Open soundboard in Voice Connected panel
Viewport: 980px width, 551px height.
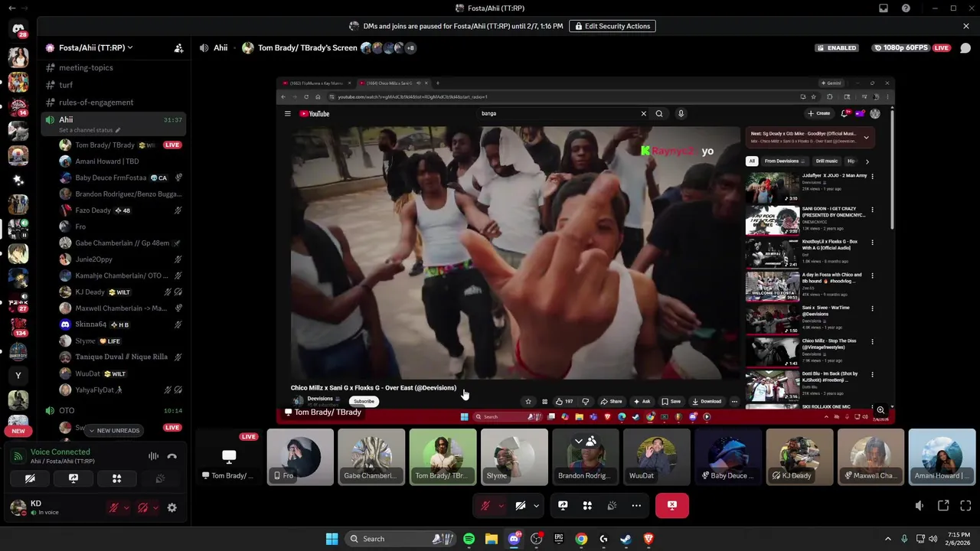[x=160, y=478]
